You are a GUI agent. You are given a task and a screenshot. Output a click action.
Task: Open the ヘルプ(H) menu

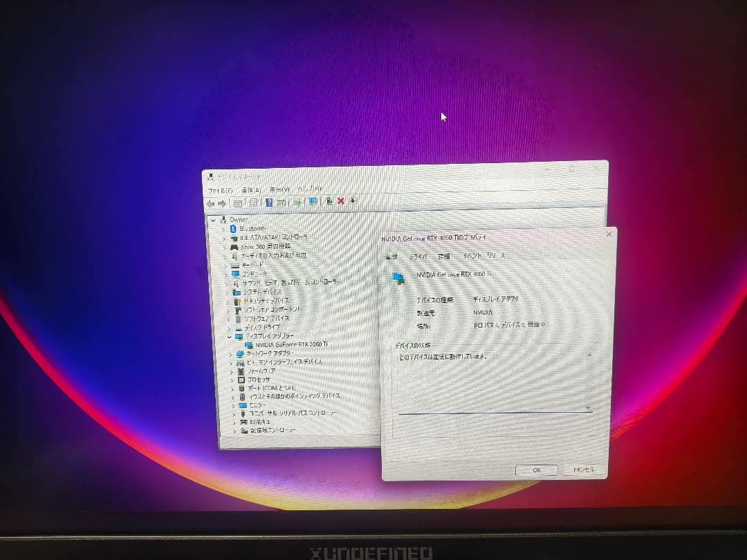(x=310, y=189)
